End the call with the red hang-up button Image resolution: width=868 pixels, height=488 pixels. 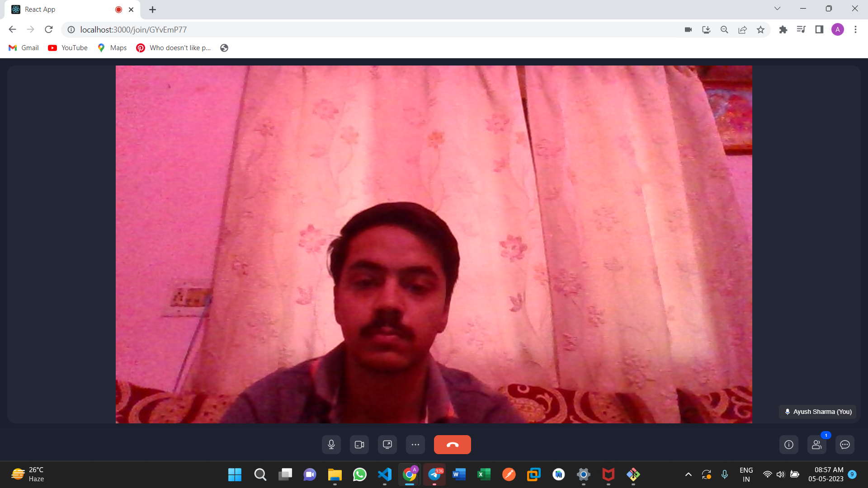coord(452,444)
